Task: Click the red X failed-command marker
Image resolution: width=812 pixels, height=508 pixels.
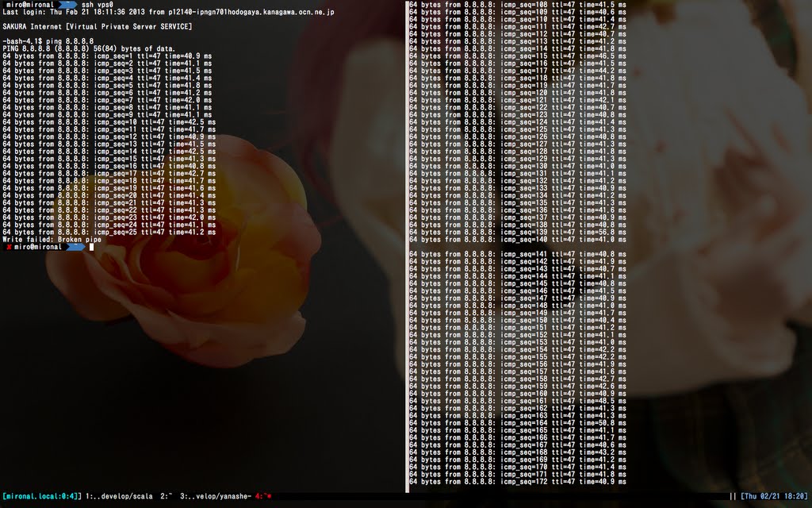Action: pos(9,248)
